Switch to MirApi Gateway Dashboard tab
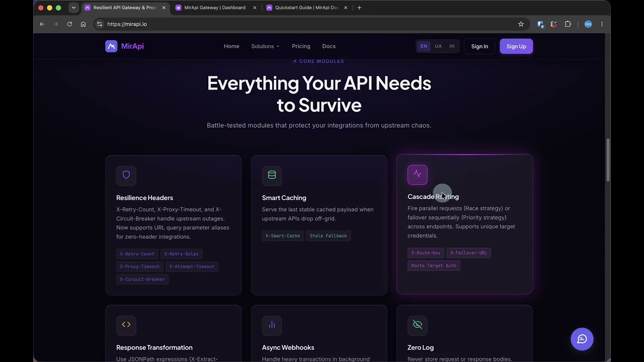The height and width of the screenshot is (362, 644). [215, 8]
